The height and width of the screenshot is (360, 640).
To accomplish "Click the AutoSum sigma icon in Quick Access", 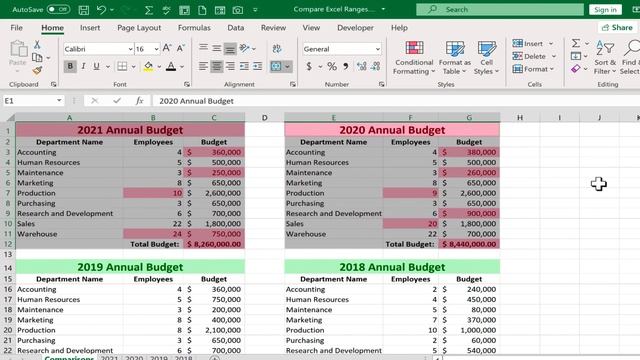I will (149, 10).
